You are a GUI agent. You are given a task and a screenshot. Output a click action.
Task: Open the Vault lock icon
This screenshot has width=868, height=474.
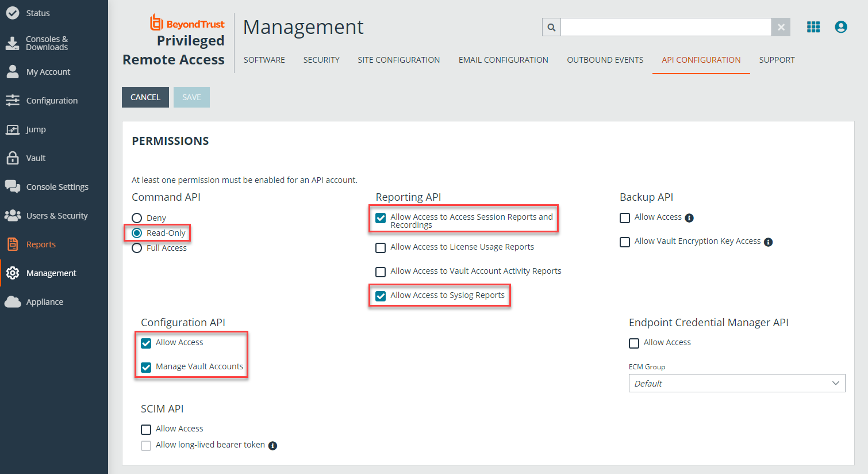pyautogui.click(x=13, y=158)
